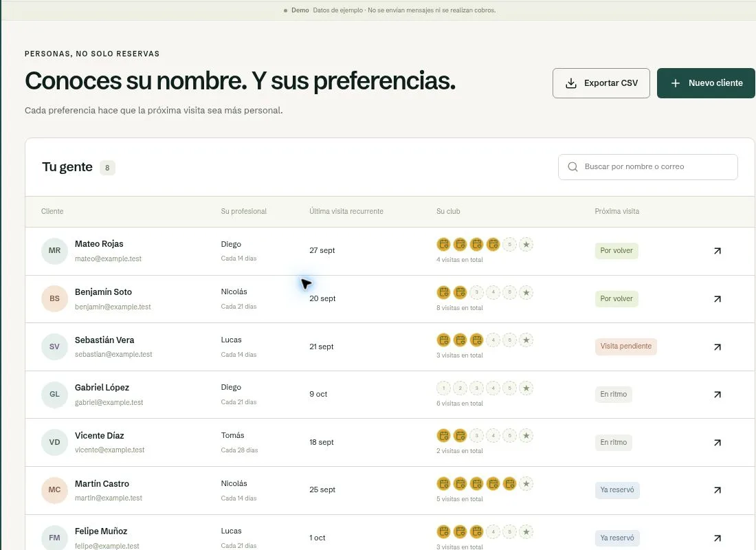
Task: Select the Su club column header
Action: coord(448,211)
